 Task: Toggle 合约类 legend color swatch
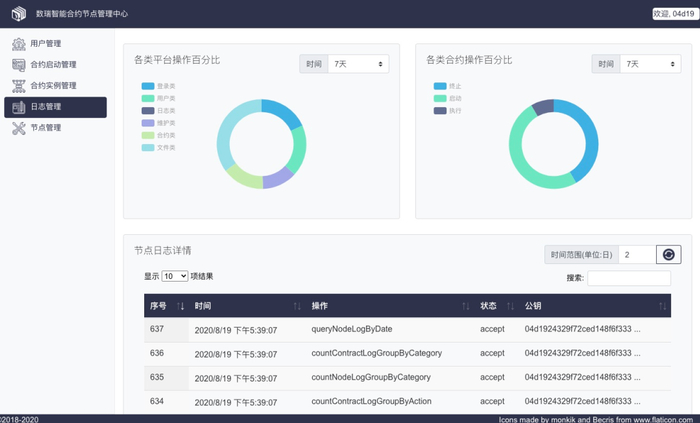coord(148,135)
